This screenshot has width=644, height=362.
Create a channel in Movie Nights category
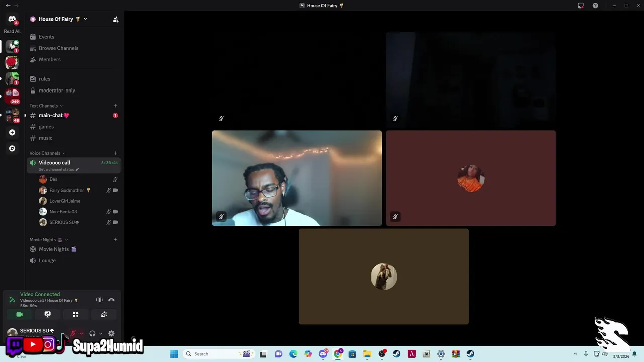click(x=115, y=240)
